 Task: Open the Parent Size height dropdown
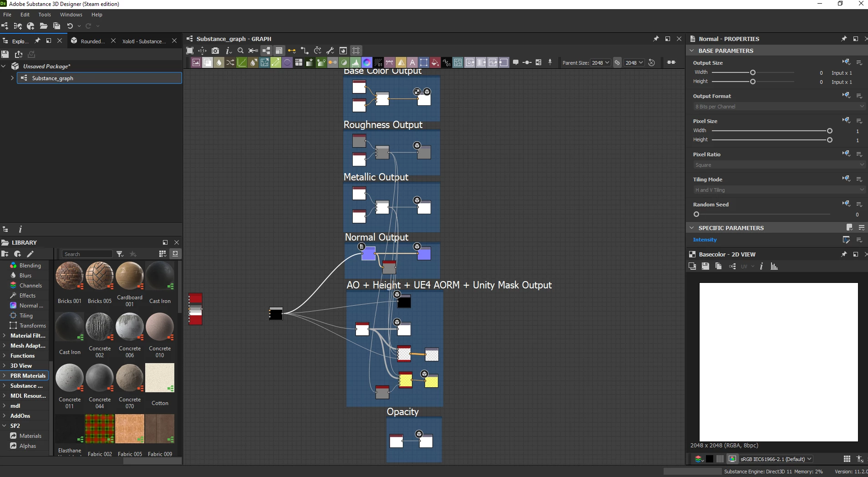[x=634, y=63]
